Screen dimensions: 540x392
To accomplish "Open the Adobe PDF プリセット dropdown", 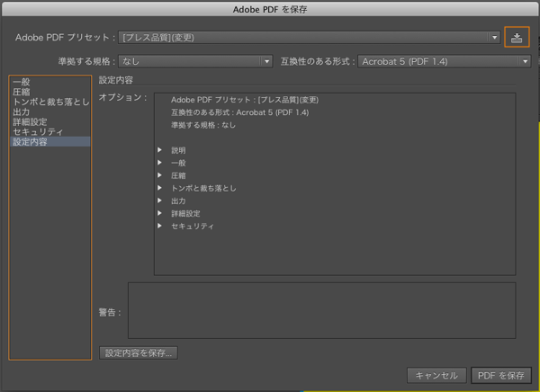I will 309,38.
